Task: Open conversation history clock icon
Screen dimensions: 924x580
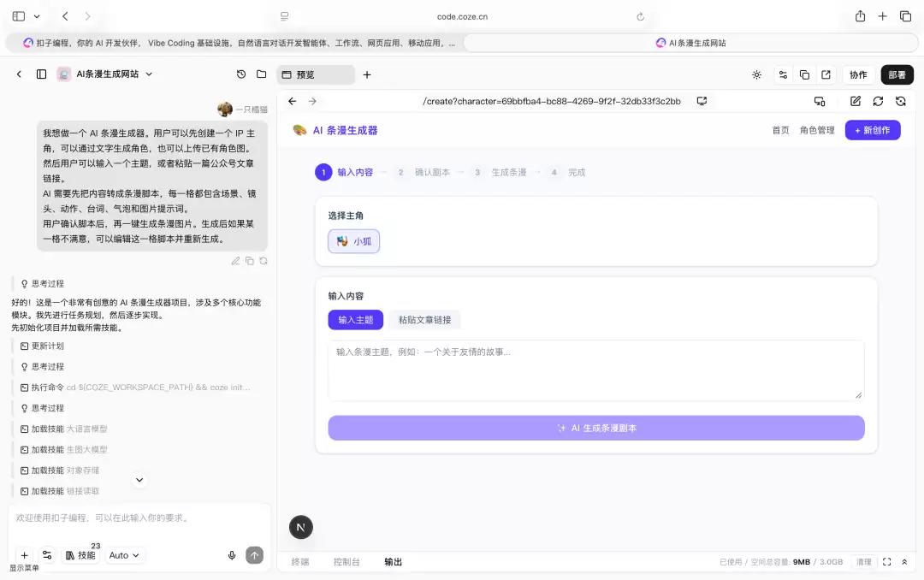Action: click(x=241, y=74)
